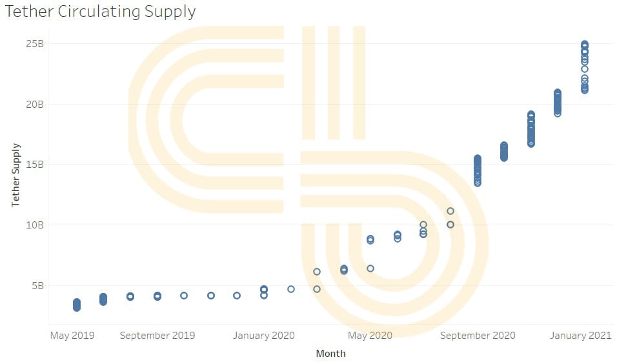Click the lowest May 2020 data point
Image resolution: width=617 pixels, height=364 pixels.
[x=370, y=268]
